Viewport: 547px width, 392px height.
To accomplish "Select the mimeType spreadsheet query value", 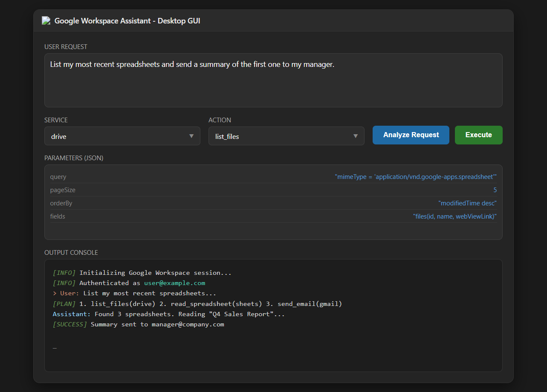I will pos(416,177).
